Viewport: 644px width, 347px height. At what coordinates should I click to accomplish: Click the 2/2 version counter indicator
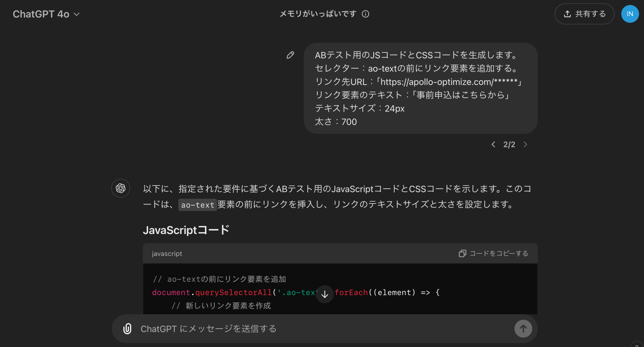click(509, 144)
